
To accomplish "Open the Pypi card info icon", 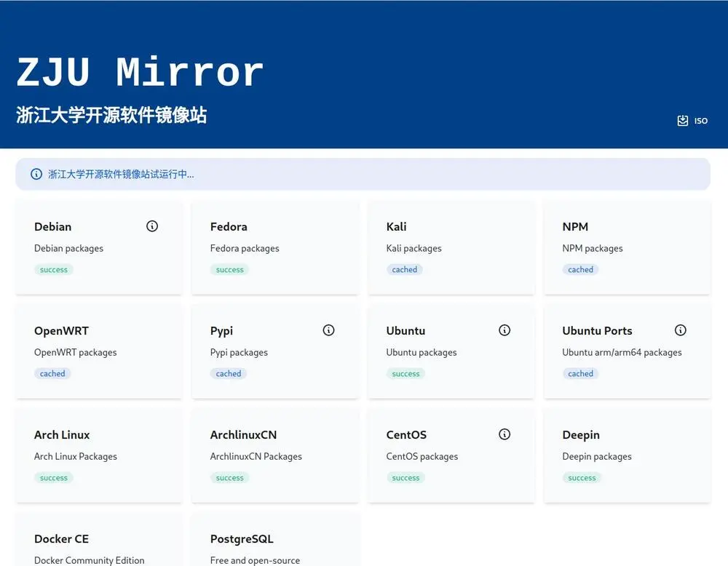I will pos(328,330).
